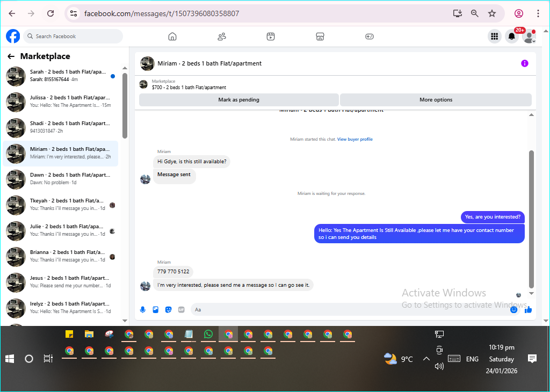Open the conversation with Brianna
Viewport: 550px width, 392px height.
pos(60,257)
